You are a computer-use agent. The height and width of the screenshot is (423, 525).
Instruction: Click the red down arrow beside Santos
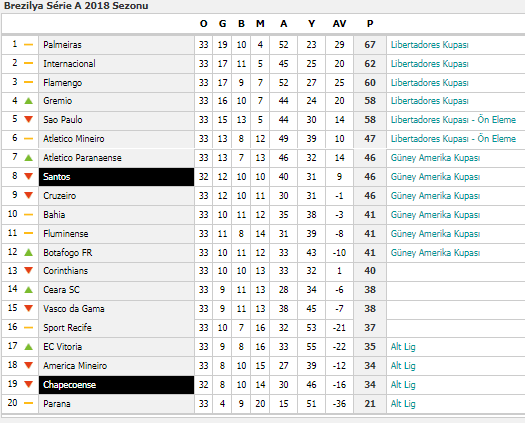(29, 176)
